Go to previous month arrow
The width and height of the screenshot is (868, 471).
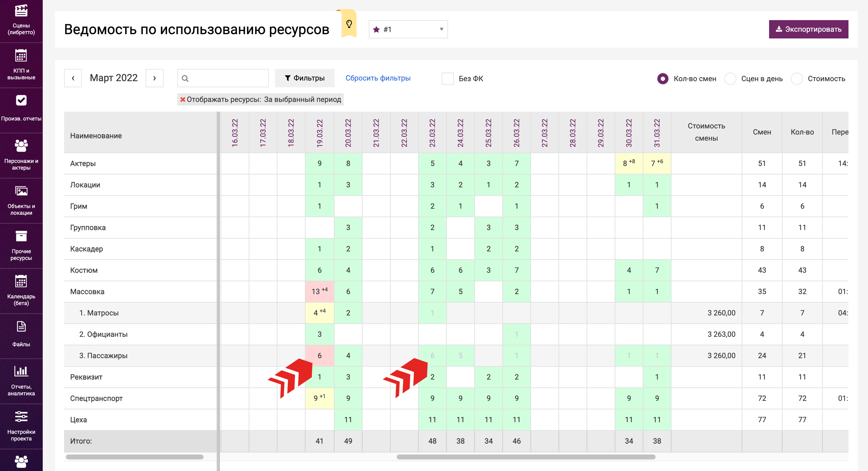tap(73, 78)
